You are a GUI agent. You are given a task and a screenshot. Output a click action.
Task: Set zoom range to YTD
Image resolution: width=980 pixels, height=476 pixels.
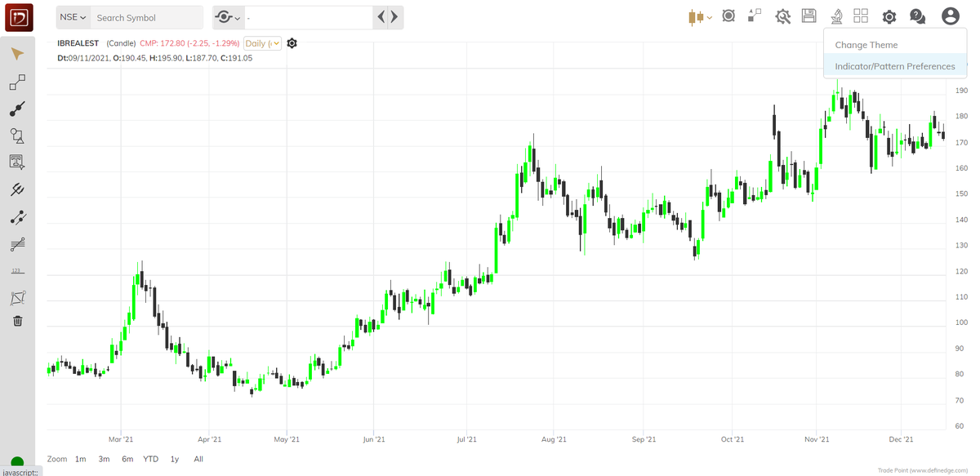pos(150,459)
